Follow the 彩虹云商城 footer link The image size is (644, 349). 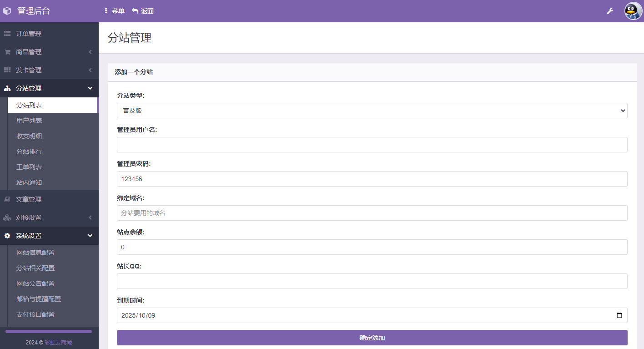(x=58, y=343)
